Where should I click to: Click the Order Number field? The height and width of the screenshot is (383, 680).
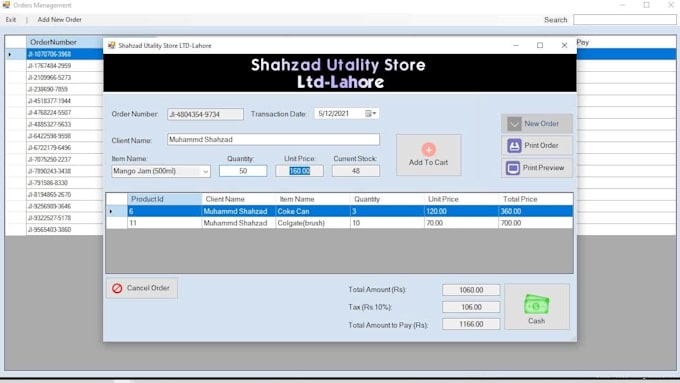pyautogui.click(x=206, y=114)
